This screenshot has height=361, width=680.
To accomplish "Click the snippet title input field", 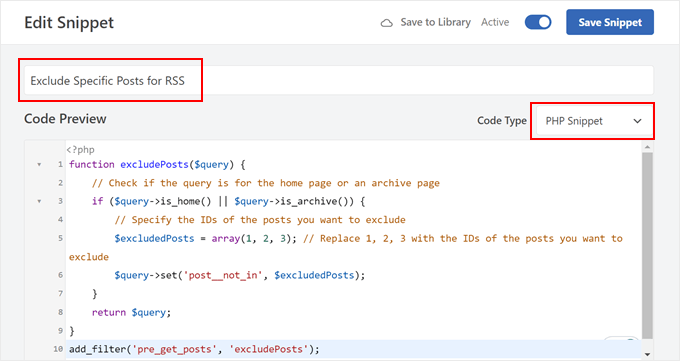I will [x=339, y=80].
